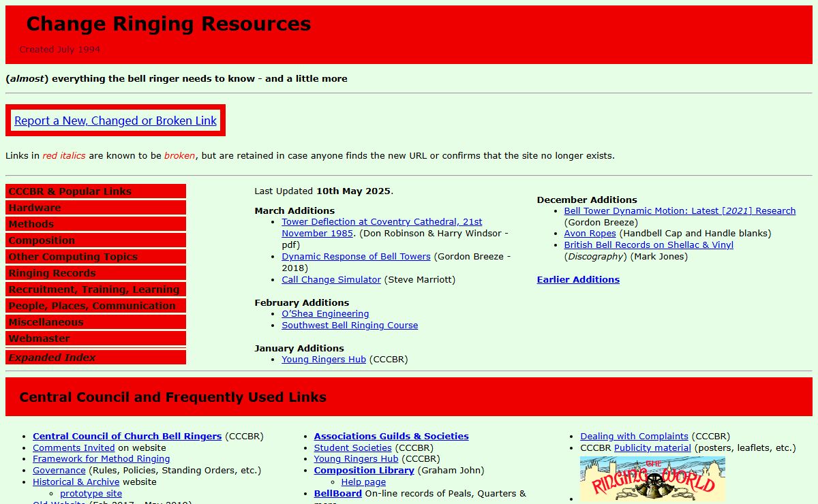Visit BellBoard on-line records
The width and height of the screenshot is (818, 504).
(x=337, y=493)
